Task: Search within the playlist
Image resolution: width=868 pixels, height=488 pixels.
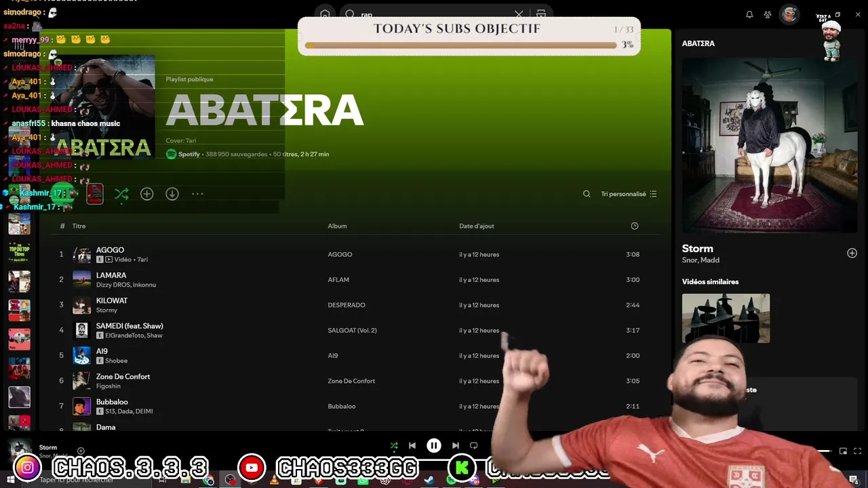Action: tap(587, 194)
